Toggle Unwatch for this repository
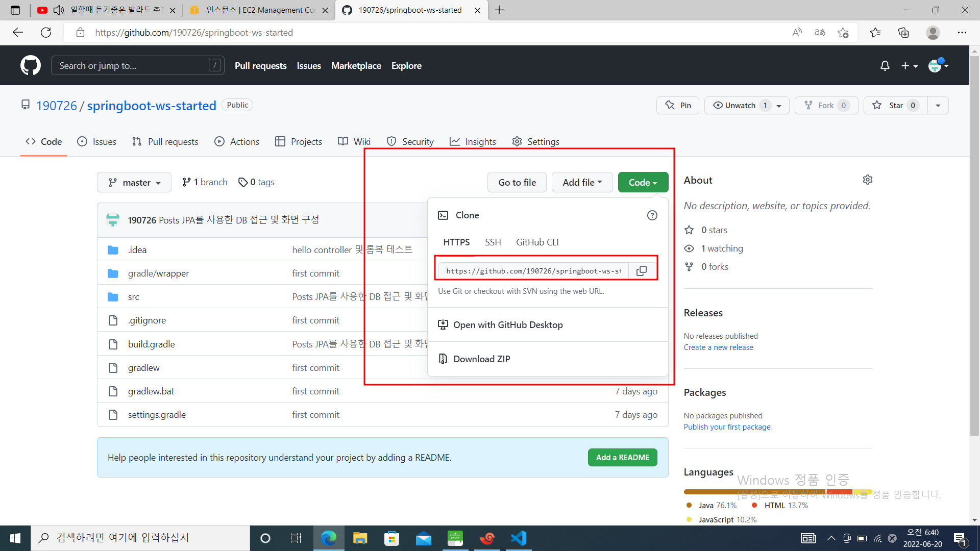The width and height of the screenshot is (980, 551). point(740,106)
